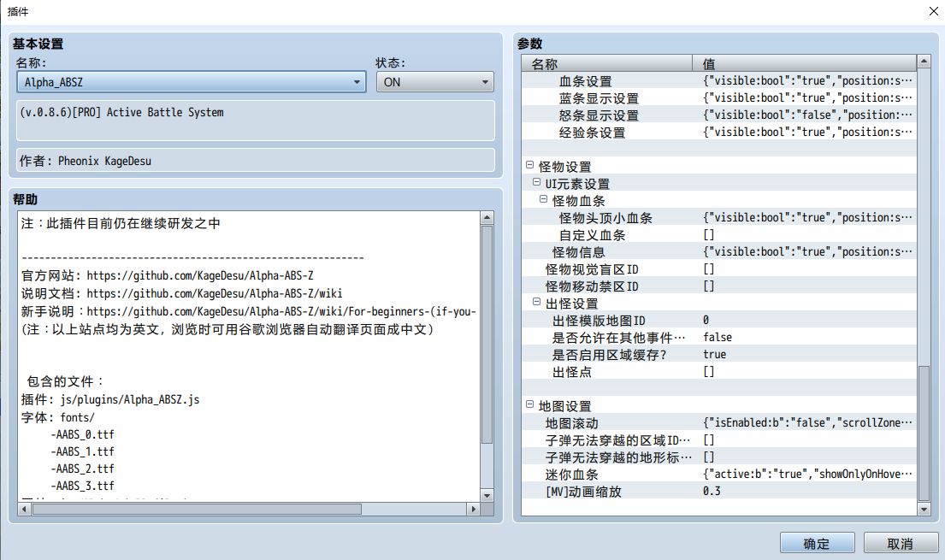Image resolution: width=945 pixels, height=560 pixels.
Task: Click the 官方网站 GitHub URL in help
Action: point(200,275)
